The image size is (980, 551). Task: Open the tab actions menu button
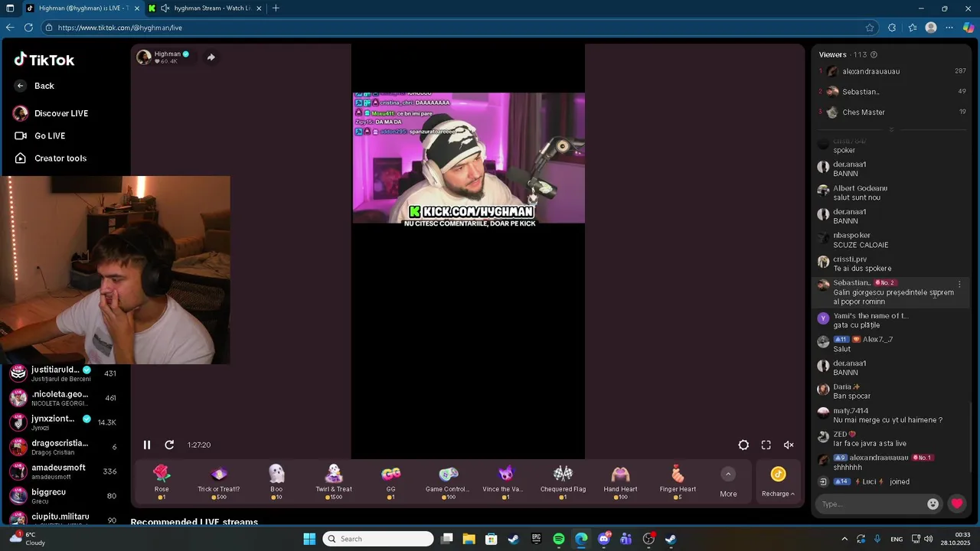tap(10, 8)
